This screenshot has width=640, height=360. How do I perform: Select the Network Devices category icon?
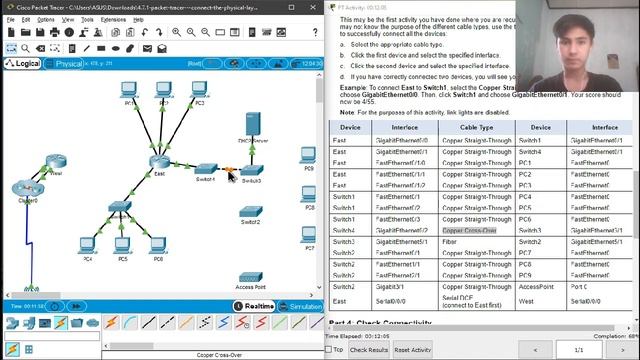pyautogui.click(x=12, y=323)
